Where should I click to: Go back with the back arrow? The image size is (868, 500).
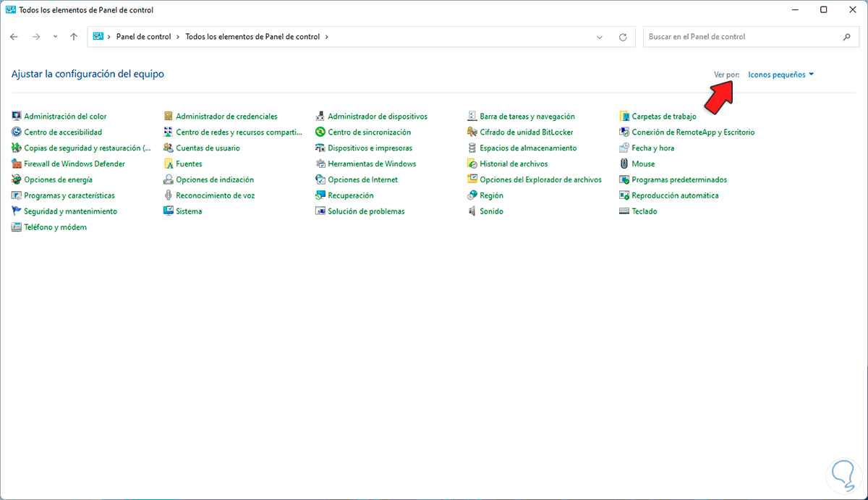tap(14, 36)
